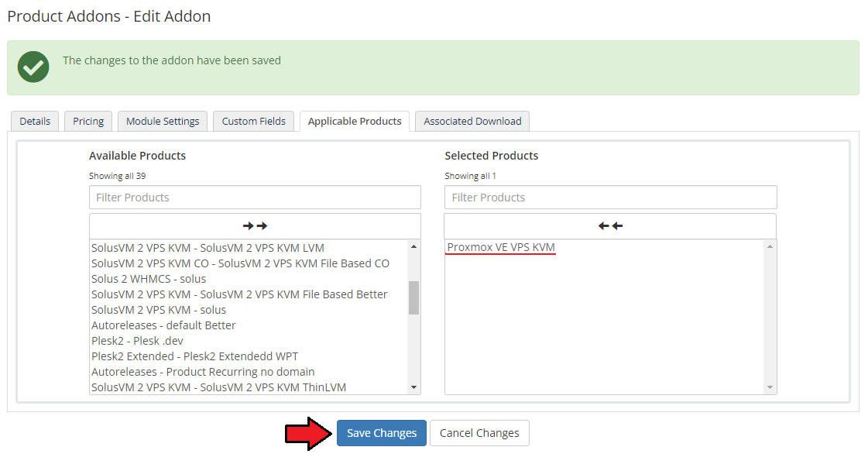
Task: Go to the Custom Fields tab
Action: point(253,122)
